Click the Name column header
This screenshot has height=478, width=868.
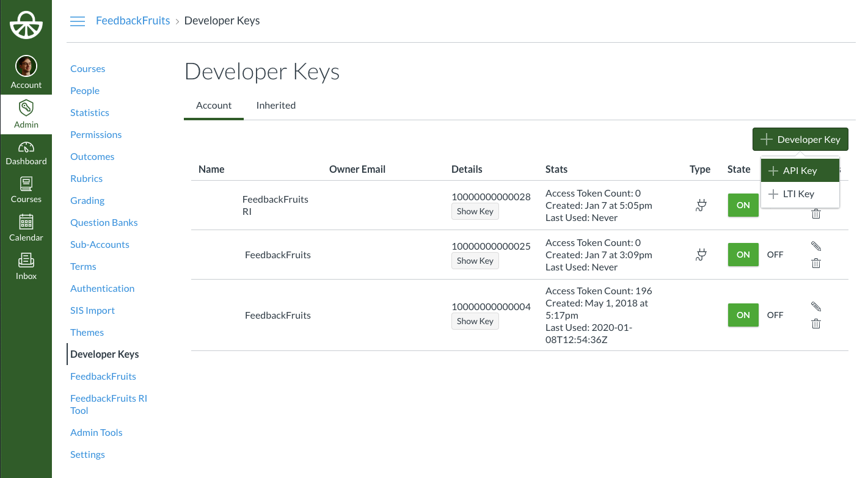pos(211,169)
